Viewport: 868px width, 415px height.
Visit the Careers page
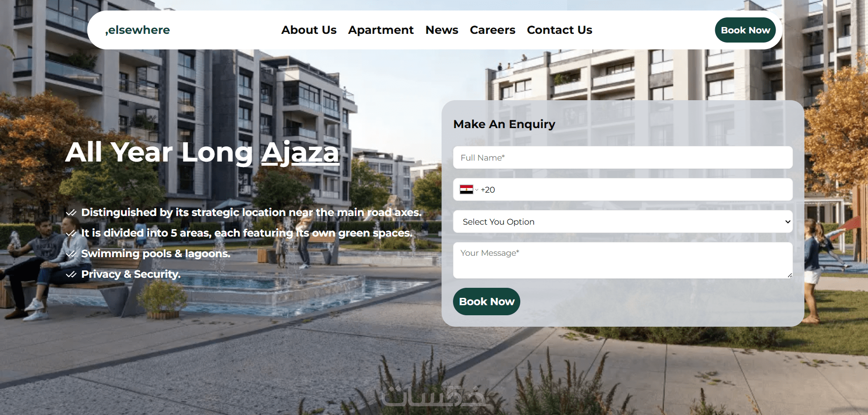[x=492, y=30]
